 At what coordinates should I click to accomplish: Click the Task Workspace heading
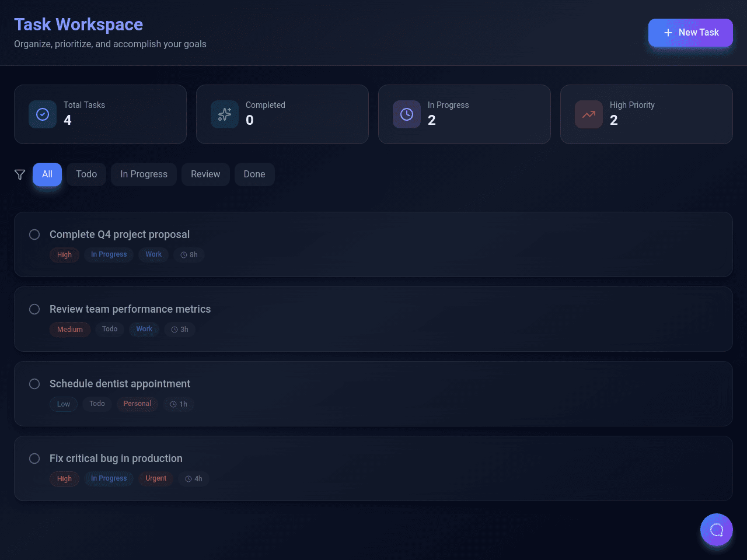pyautogui.click(x=79, y=24)
